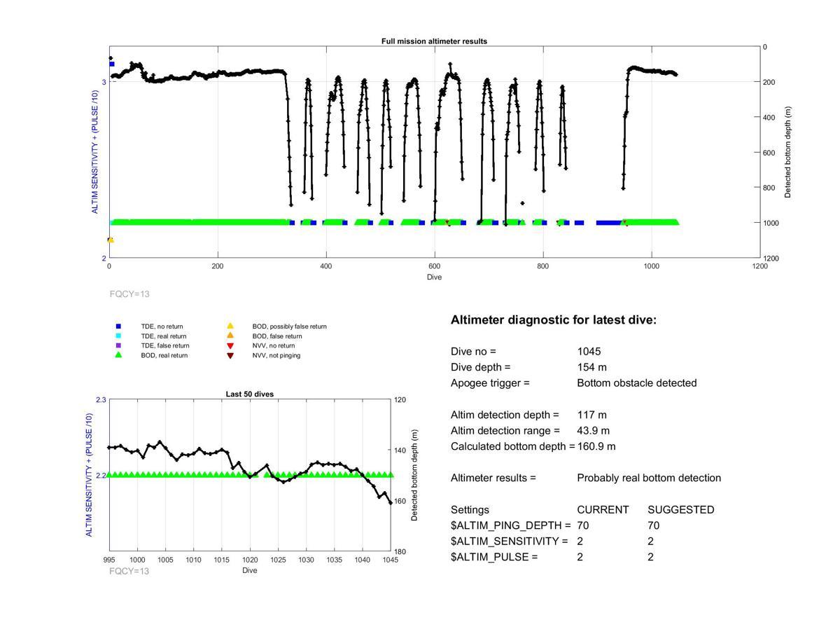Click the yellow triangle marker near dive 0 on top chart

111,240
